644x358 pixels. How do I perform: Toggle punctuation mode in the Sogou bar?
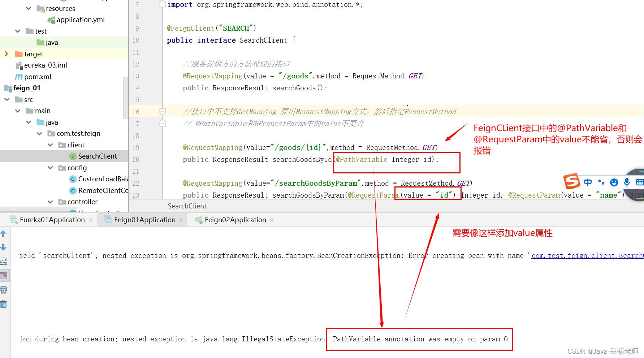(x=601, y=182)
